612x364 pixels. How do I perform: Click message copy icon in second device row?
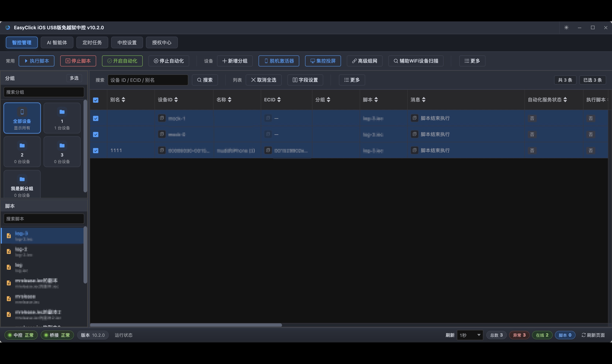pyautogui.click(x=414, y=134)
